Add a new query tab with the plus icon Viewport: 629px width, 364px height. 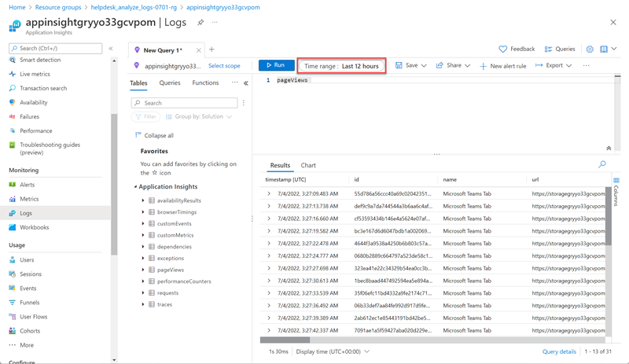tap(212, 50)
